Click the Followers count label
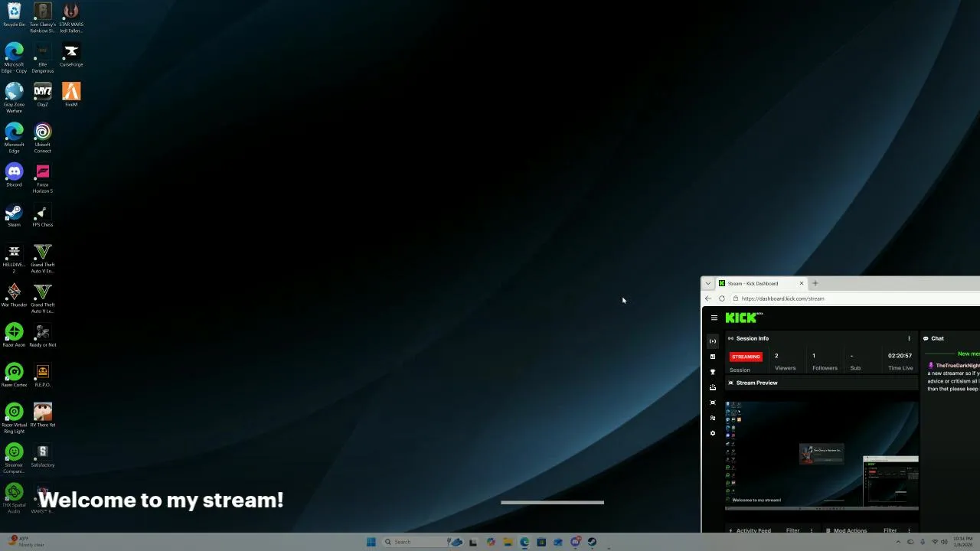The image size is (980, 551). pyautogui.click(x=825, y=368)
